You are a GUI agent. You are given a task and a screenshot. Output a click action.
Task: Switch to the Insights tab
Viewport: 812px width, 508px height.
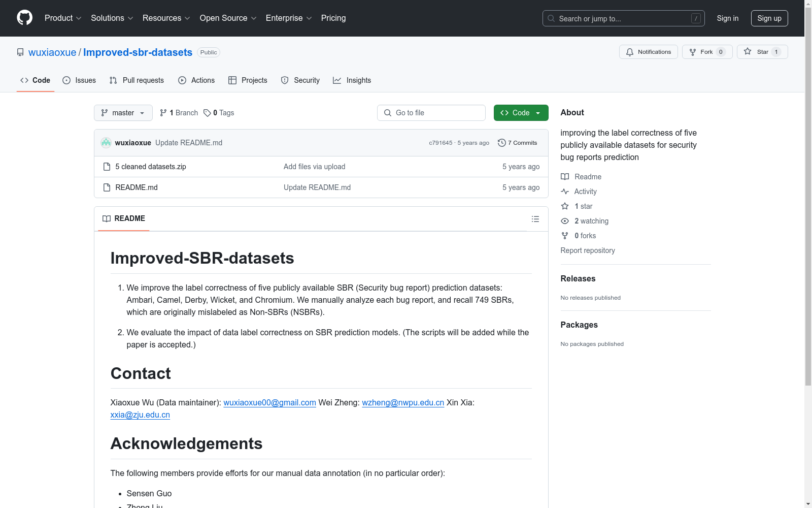pos(352,80)
